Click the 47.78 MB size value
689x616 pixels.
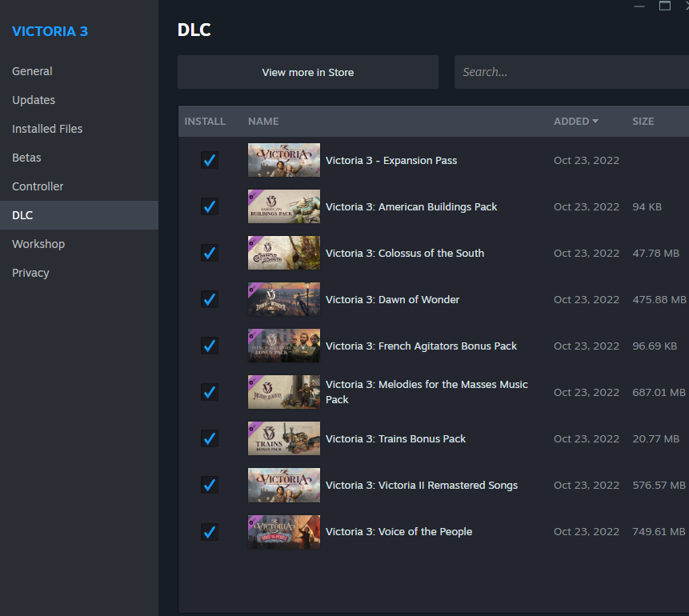[x=655, y=253]
